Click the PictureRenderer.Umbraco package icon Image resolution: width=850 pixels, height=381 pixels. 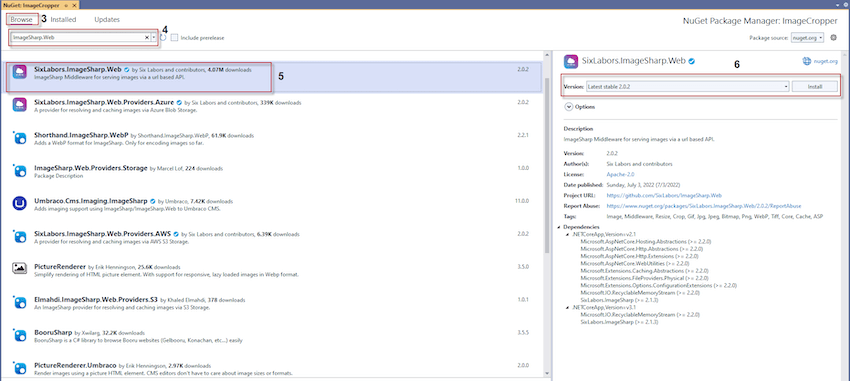(x=20, y=368)
